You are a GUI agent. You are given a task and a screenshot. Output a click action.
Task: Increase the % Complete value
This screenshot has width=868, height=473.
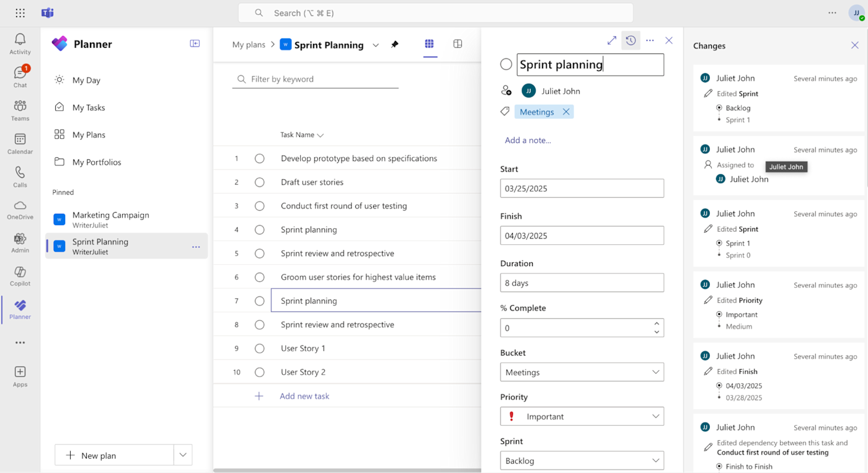pos(657,324)
